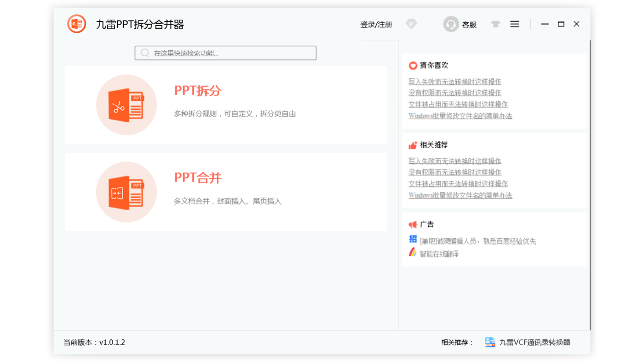
Task: Open the VIP diamond icon
Action: point(412,24)
